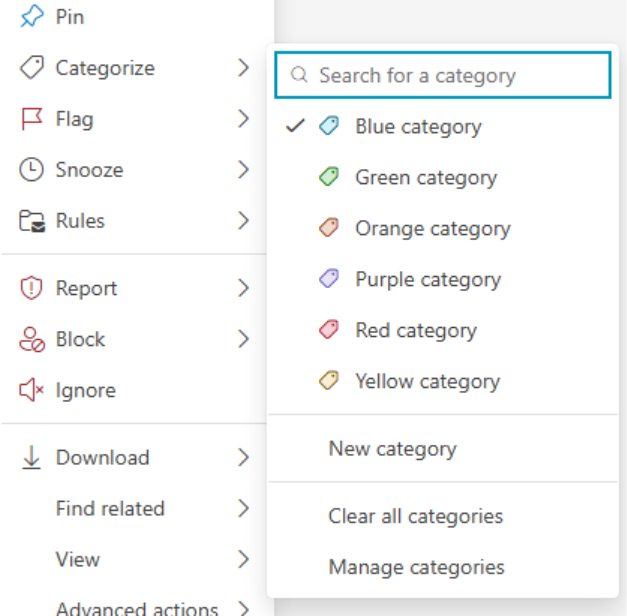Click the Report shield icon
The image size is (627, 616).
click(x=31, y=288)
